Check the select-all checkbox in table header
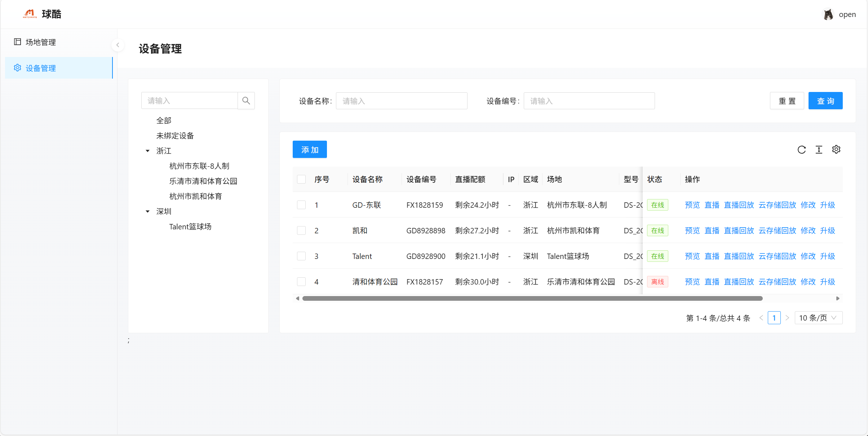Image resolution: width=868 pixels, height=436 pixels. coord(301,179)
